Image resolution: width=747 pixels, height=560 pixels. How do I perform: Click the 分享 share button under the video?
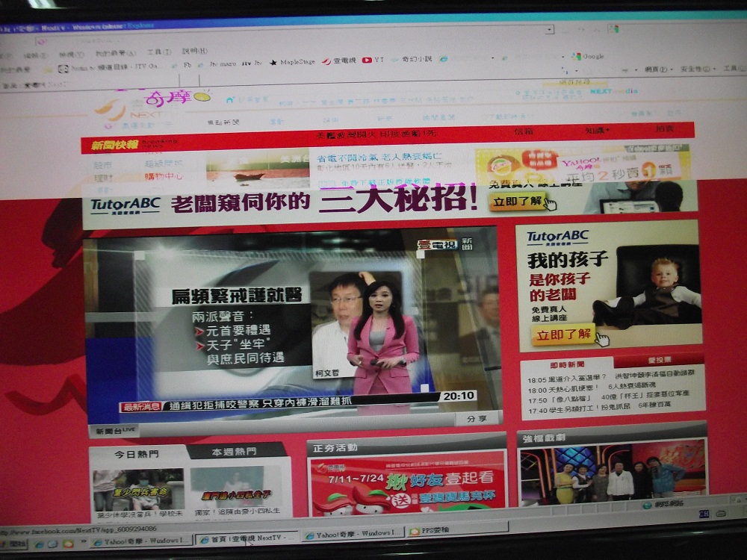(x=477, y=419)
